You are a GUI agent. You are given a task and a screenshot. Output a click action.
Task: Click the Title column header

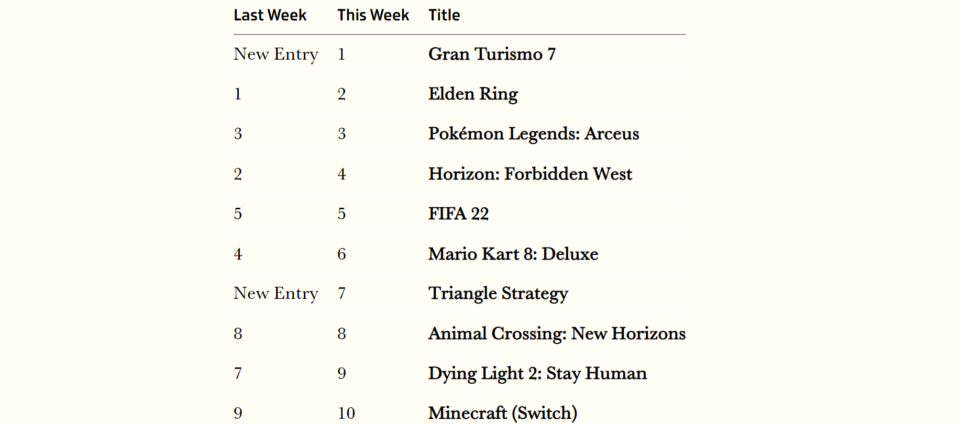point(444,15)
